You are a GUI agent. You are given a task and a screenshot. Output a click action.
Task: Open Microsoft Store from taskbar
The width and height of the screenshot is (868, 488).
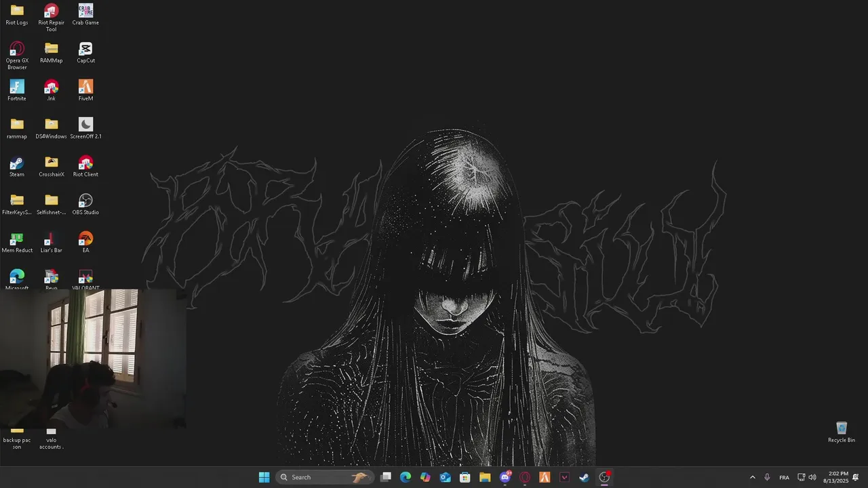pyautogui.click(x=465, y=477)
